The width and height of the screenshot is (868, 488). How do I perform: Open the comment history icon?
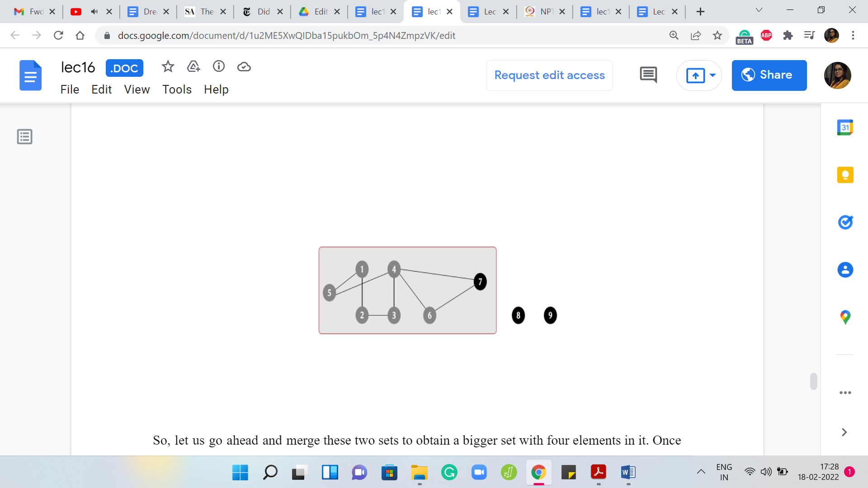pos(648,75)
